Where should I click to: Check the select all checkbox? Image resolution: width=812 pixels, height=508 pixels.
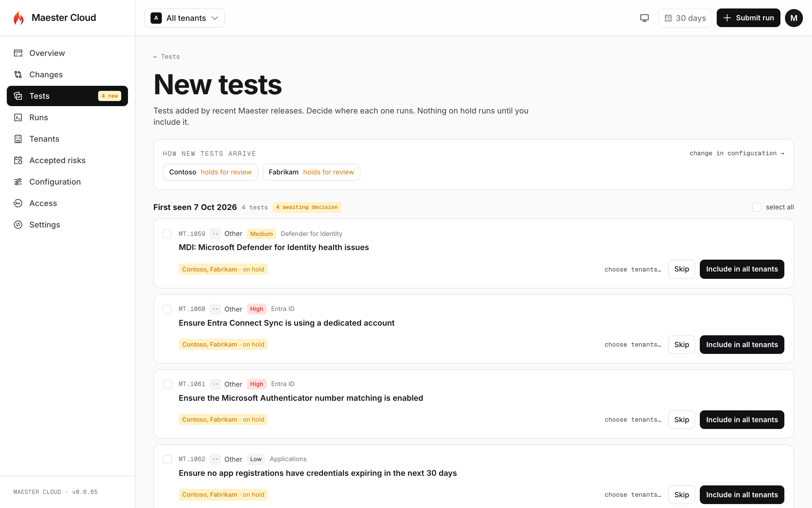coord(757,207)
